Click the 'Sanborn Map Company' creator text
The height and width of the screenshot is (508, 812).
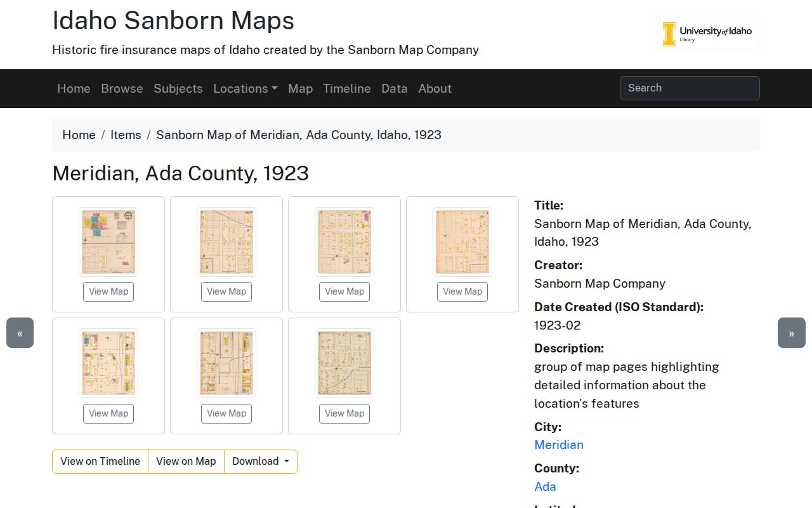point(599,283)
